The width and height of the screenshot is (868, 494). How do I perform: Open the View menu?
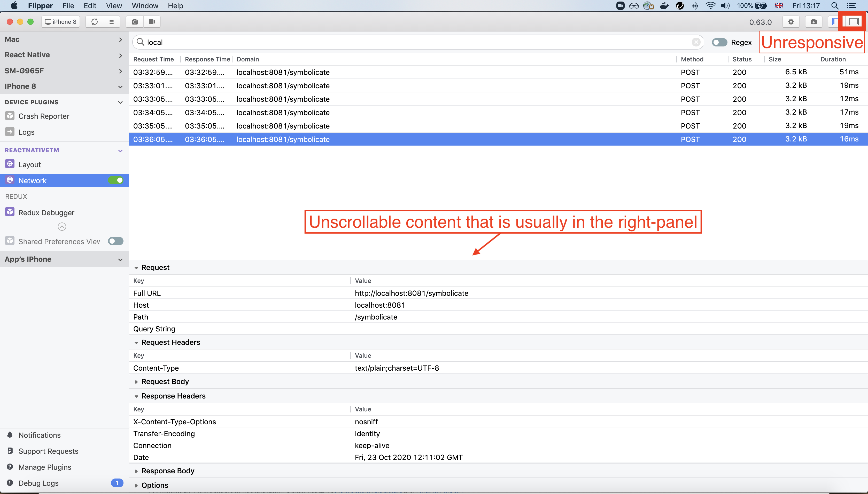pos(113,5)
